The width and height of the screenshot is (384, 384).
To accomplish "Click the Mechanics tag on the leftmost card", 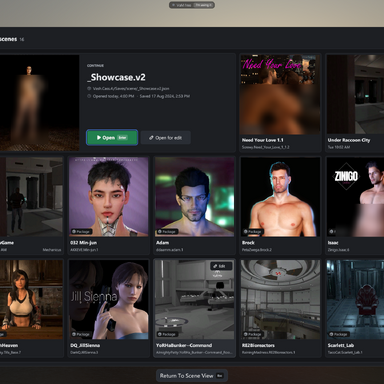I will pyautogui.click(x=52, y=250).
